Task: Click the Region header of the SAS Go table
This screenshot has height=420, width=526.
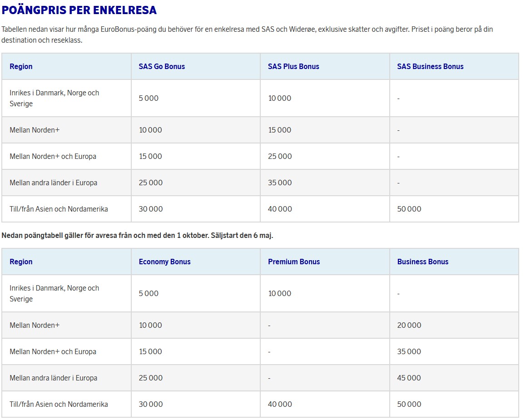Action: tap(21, 66)
